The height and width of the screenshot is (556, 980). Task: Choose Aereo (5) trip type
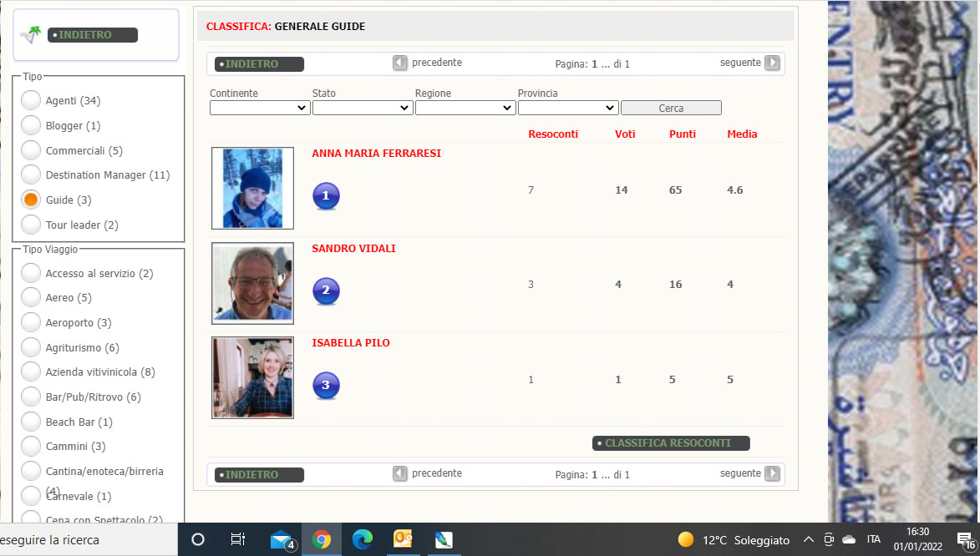coord(31,298)
